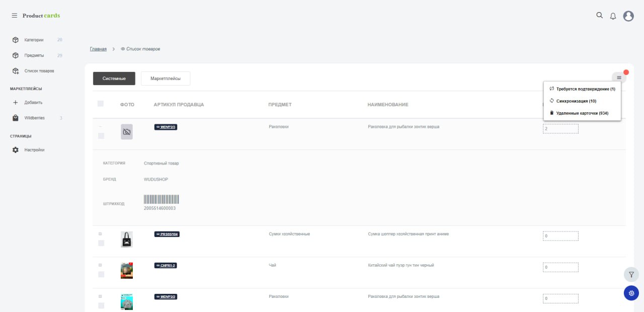Collapse the expanded WDVP2/3 row details

click(100, 127)
